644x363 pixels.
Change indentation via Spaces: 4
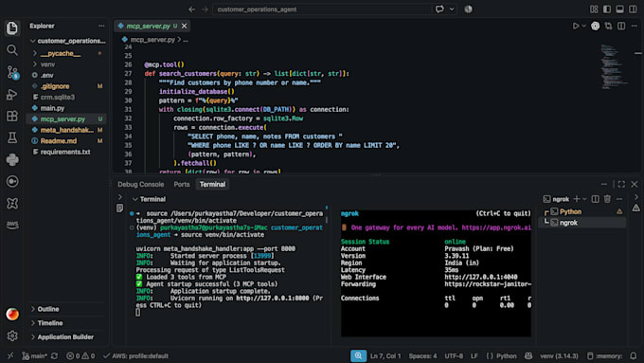(422, 356)
